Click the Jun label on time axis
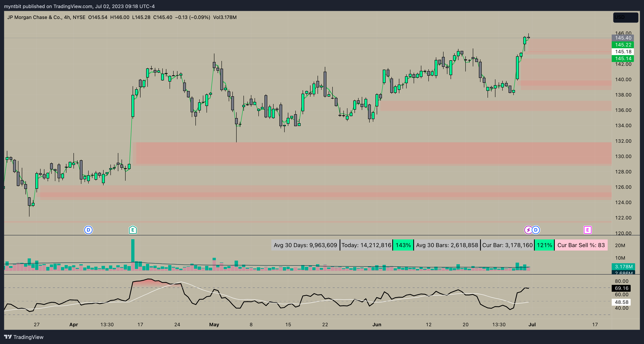The width and height of the screenshot is (644, 344). point(377,324)
